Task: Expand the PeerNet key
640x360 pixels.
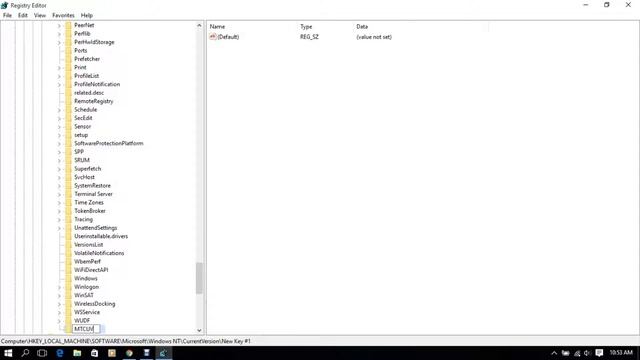Action: tap(59, 25)
